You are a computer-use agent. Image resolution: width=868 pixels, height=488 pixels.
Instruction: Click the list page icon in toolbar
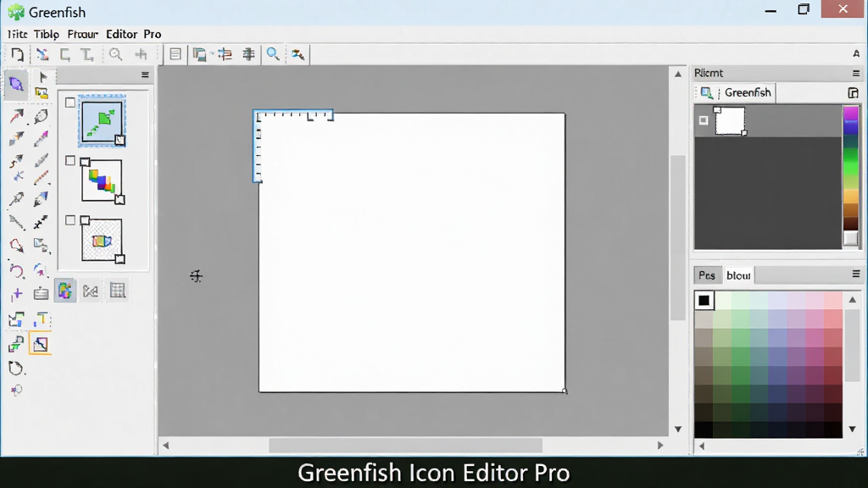(175, 54)
